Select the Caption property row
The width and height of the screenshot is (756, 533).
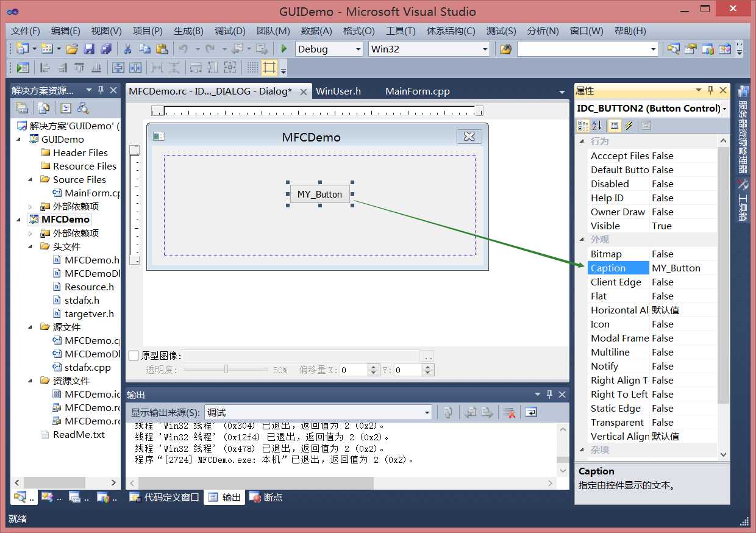652,268
